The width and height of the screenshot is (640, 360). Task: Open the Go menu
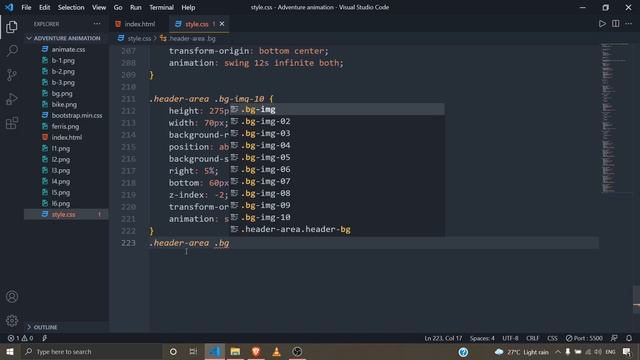pyautogui.click(x=118, y=7)
